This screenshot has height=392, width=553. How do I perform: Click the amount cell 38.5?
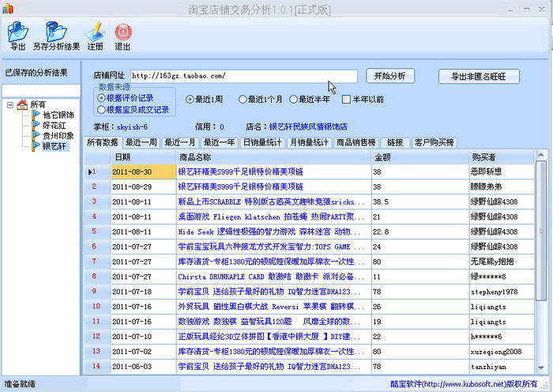420,202
